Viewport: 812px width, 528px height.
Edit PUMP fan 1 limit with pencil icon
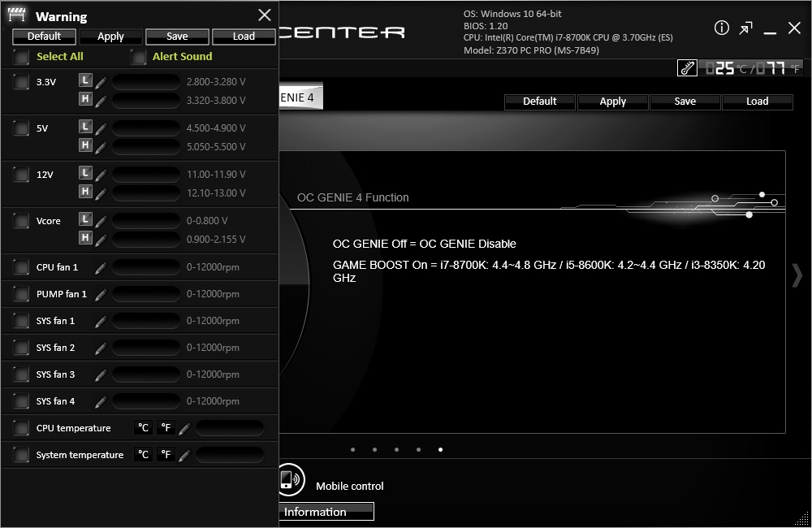point(101,294)
